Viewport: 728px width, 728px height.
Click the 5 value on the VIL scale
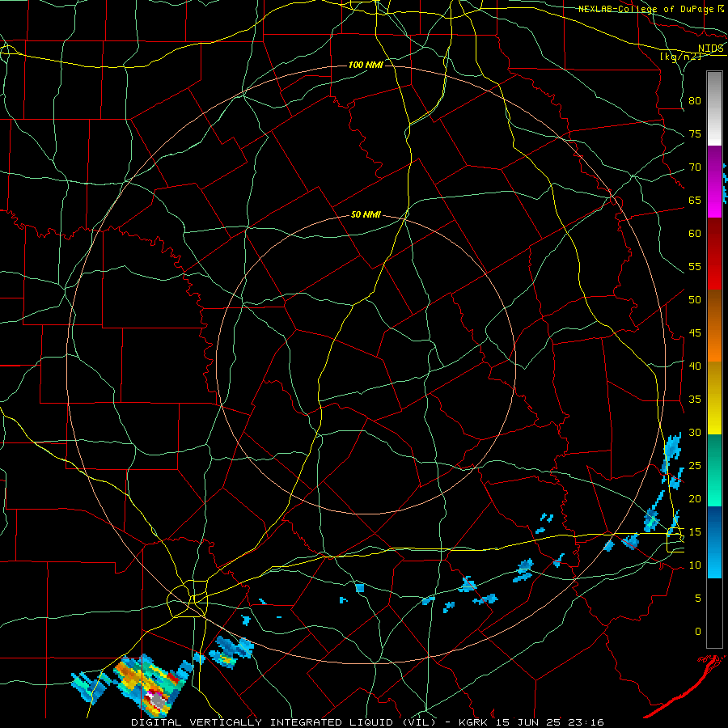pos(698,599)
